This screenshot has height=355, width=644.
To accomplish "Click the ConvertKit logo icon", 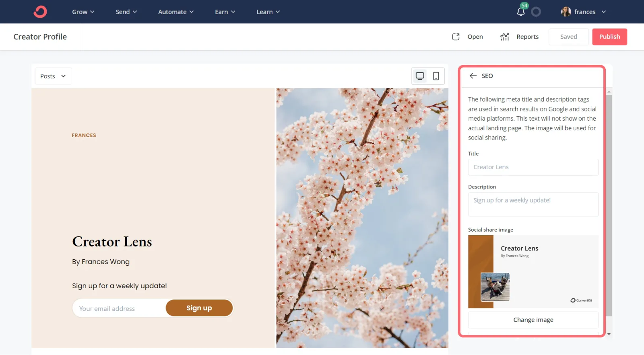I will [40, 12].
